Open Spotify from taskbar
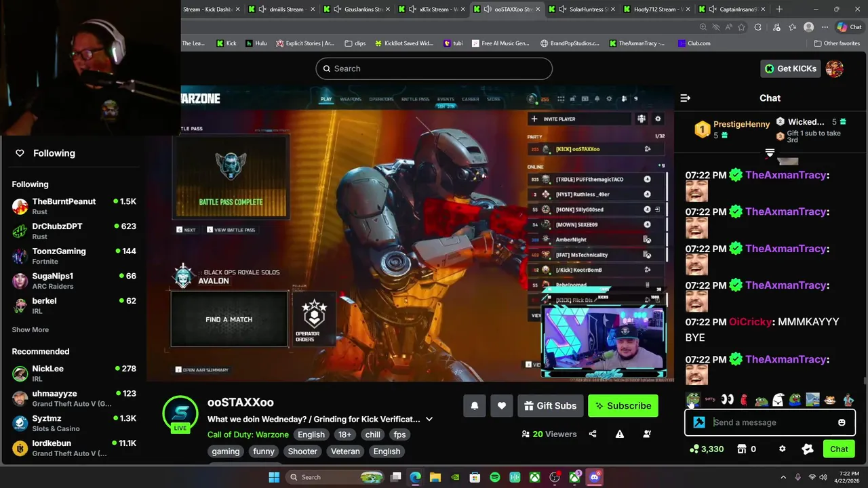The height and width of the screenshot is (488, 868). point(495,477)
